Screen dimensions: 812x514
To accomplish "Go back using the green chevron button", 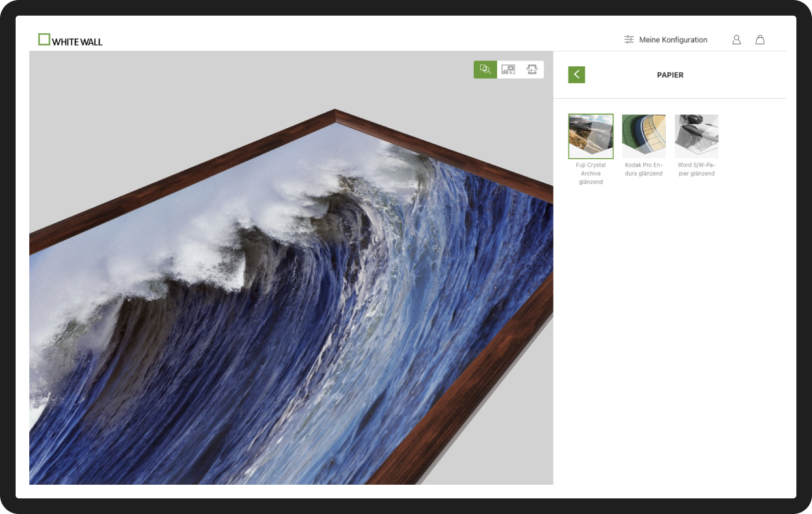I will 576,75.
